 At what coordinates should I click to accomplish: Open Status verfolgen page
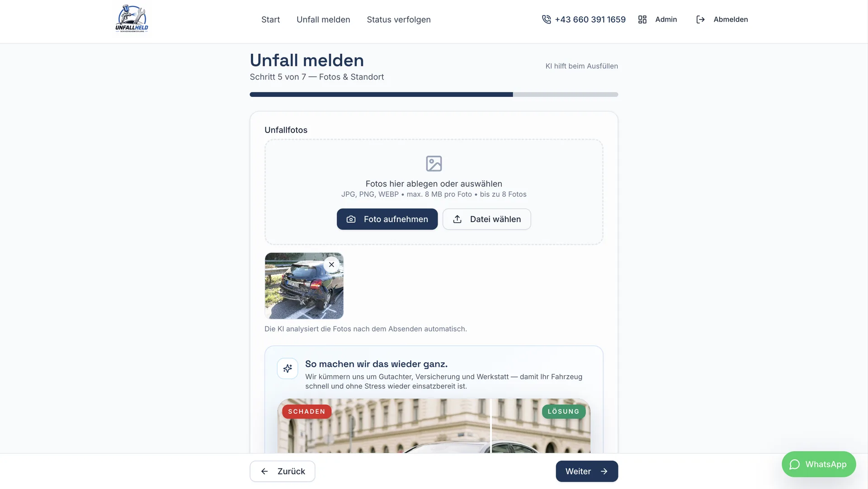click(399, 19)
